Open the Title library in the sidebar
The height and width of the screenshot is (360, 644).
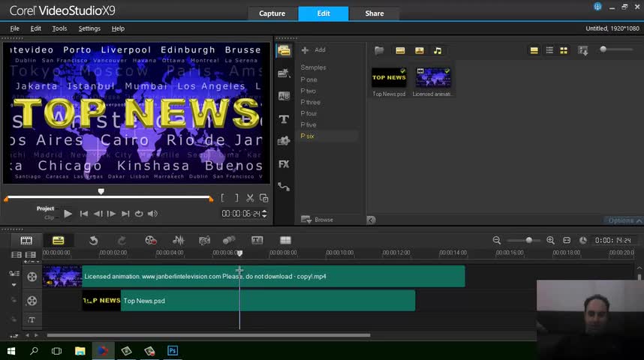[x=284, y=118]
